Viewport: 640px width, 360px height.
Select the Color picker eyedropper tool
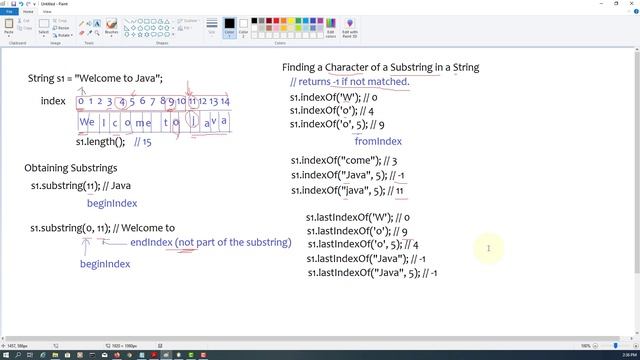pos(89,32)
